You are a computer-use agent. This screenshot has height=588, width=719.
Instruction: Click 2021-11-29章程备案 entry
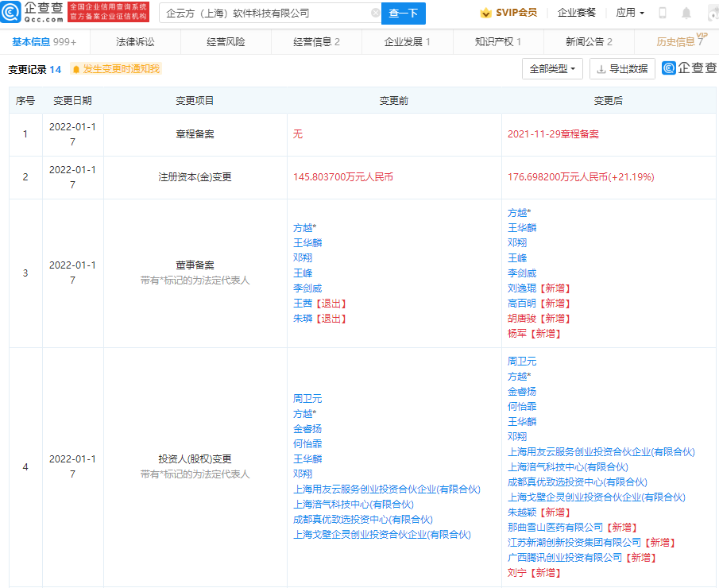553,134
